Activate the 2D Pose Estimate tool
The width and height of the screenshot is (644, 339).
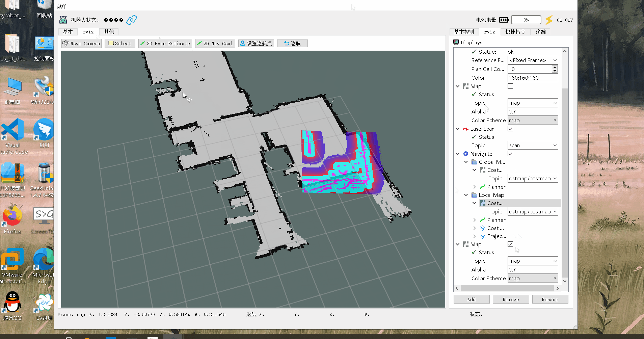point(165,43)
